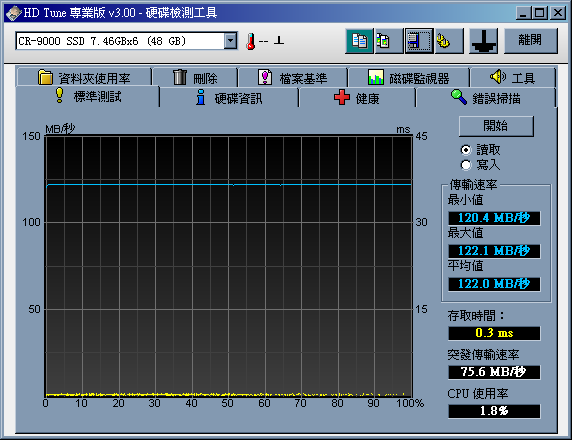Click the HD Tune title bar icon

point(13,13)
